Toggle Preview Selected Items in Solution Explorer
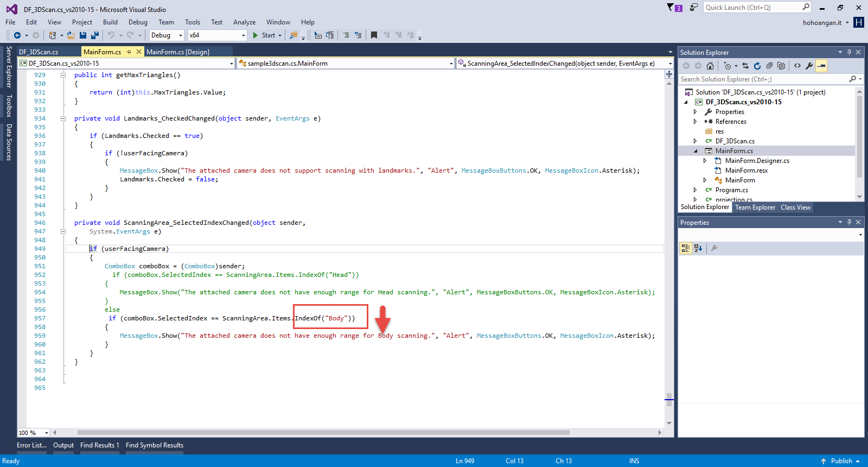 tap(822, 66)
